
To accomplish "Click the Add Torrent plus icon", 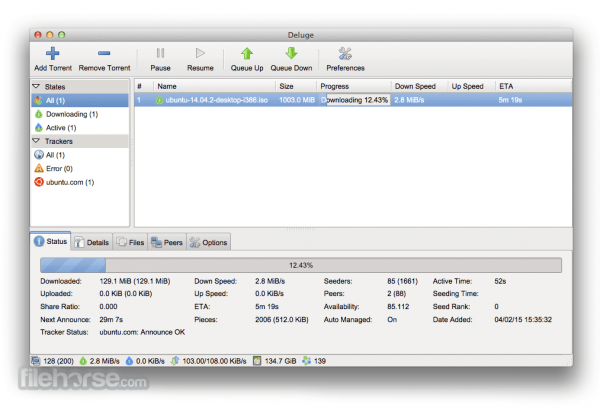I will coord(52,53).
